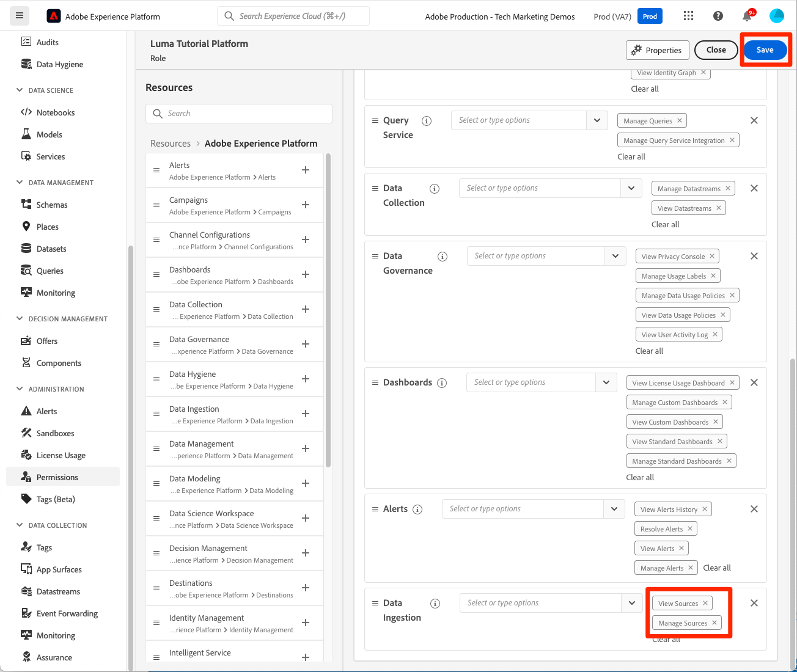Image resolution: width=797 pixels, height=672 pixels.
Task: Focus the Search Experience Cloud box
Action: [293, 16]
